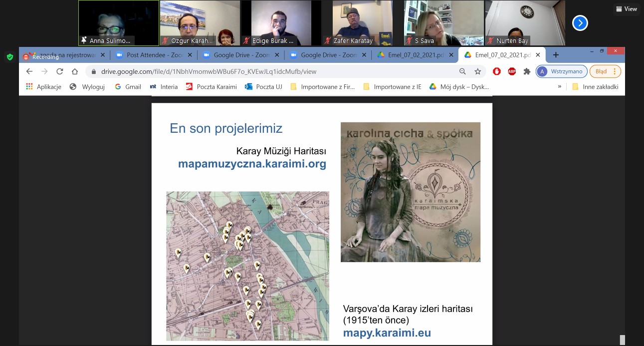Show next page of participant videos
The width and height of the screenshot is (644, 346).
[580, 23]
